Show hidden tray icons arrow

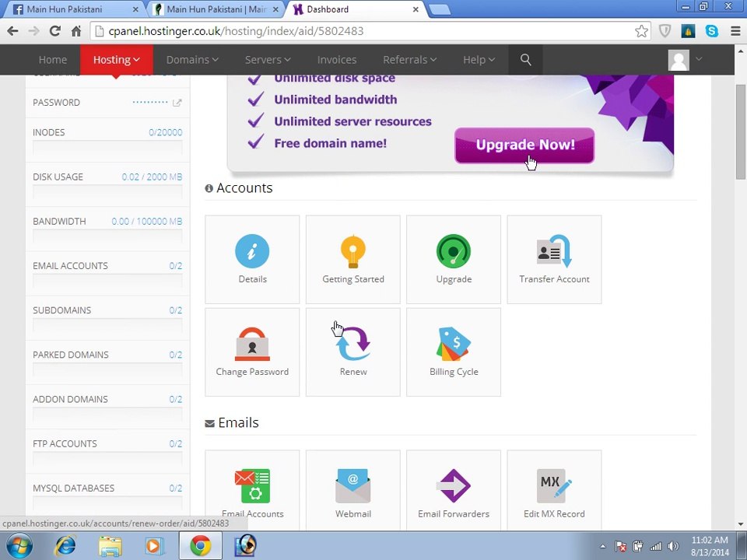[x=602, y=546]
